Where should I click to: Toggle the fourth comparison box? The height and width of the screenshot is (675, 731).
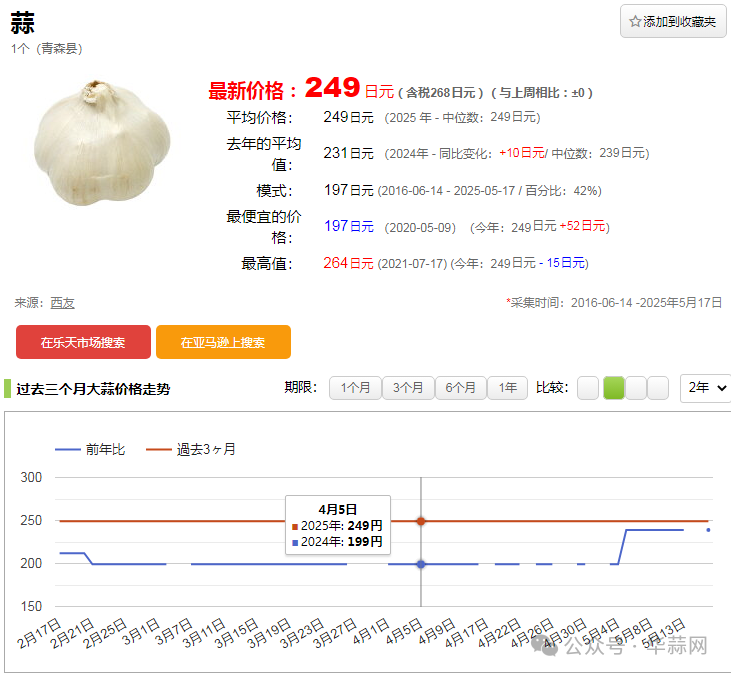click(658, 388)
